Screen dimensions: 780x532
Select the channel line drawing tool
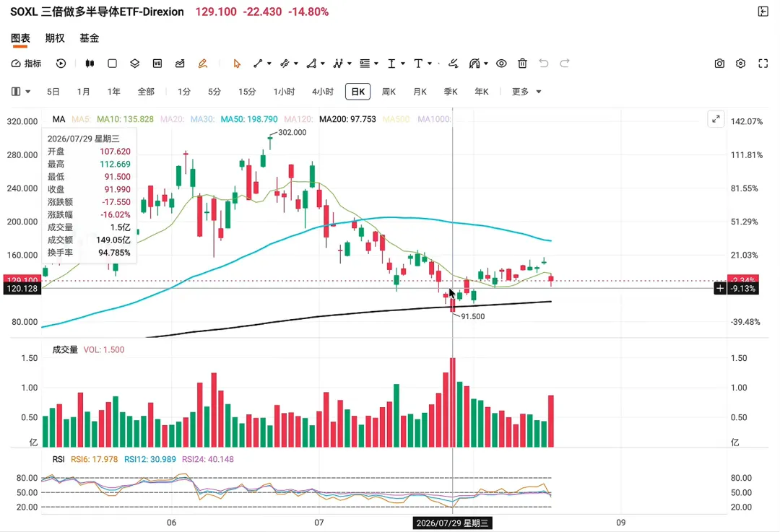coord(285,63)
